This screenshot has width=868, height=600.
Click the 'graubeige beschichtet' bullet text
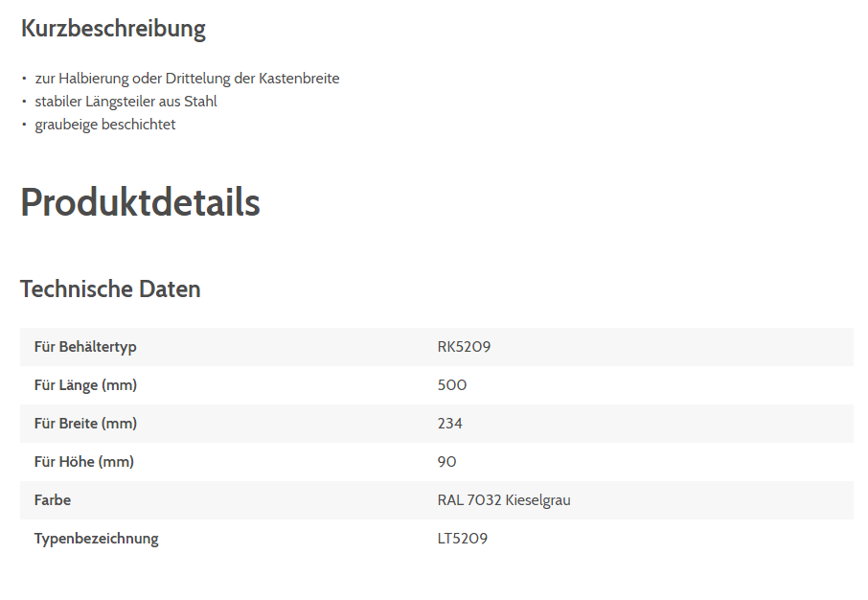click(x=105, y=125)
